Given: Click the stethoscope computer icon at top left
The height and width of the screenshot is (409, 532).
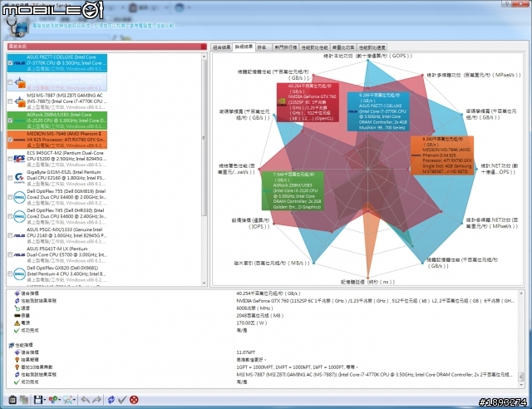Looking at the screenshot, I should coord(17,27).
